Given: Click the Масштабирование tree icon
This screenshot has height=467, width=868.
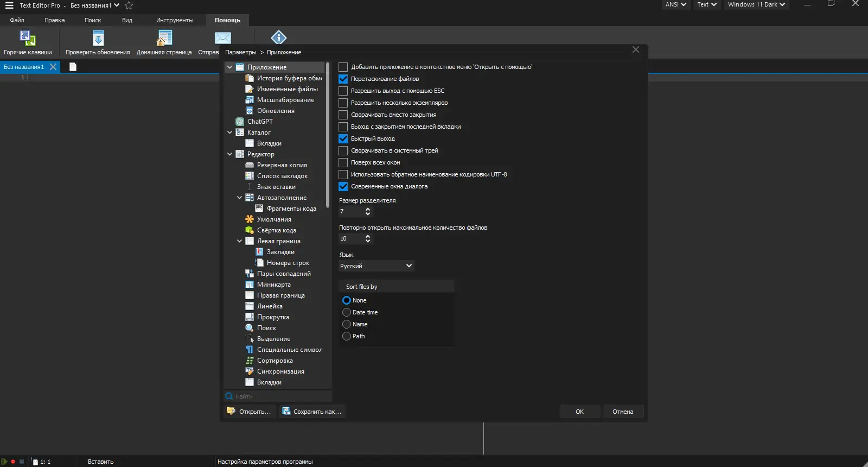Looking at the screenshot, I should pyautogui.click(x=250, y=100).
